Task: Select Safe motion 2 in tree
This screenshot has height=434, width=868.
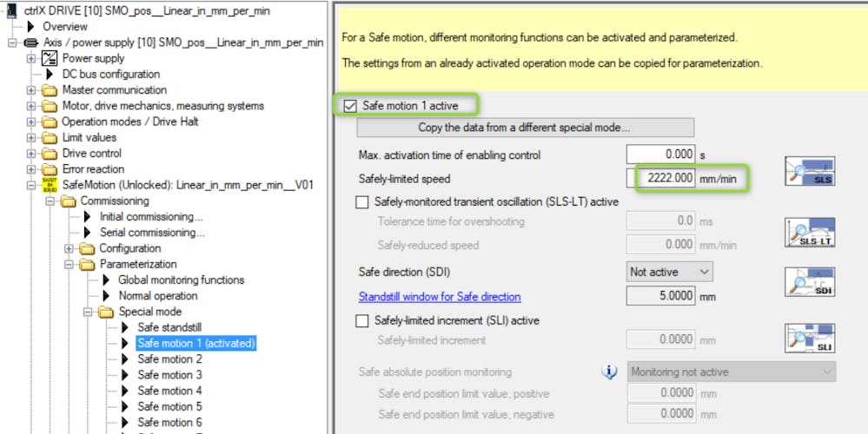Action: tap(169, 359)
